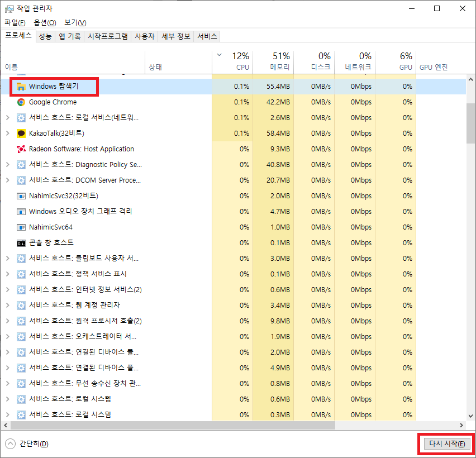
Task: Switch to the 시작프로그램 tab
Action: tap(108, 37)
